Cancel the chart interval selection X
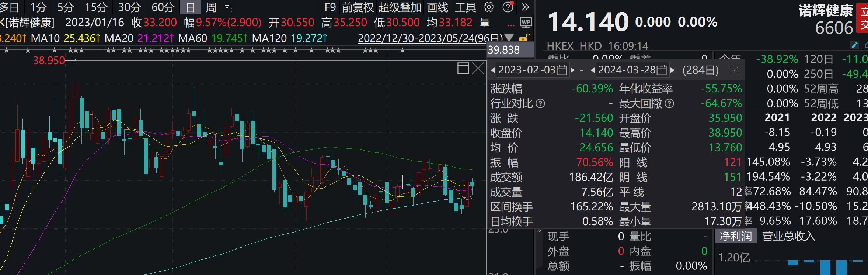The image size is (868, 275). [x=478, y=68]
